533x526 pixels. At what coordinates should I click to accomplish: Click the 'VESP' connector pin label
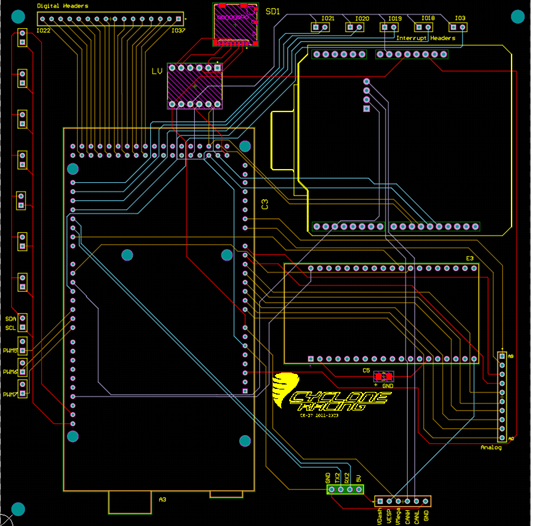coord(389,515)
